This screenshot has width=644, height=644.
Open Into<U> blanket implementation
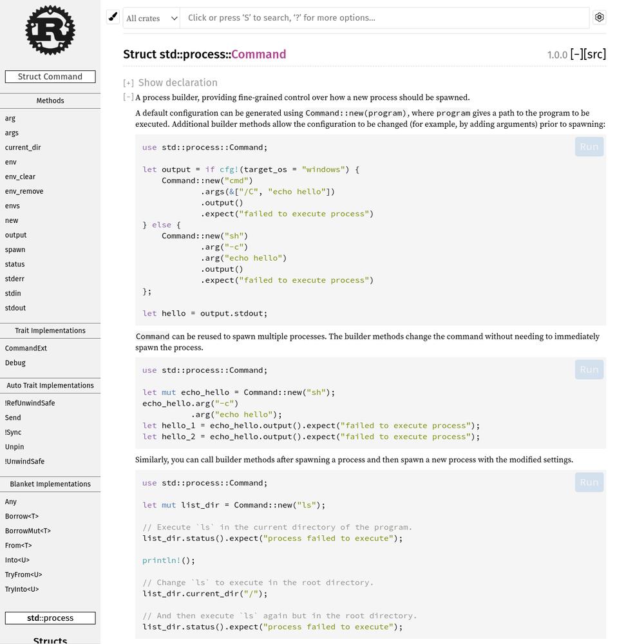point(17,560)
